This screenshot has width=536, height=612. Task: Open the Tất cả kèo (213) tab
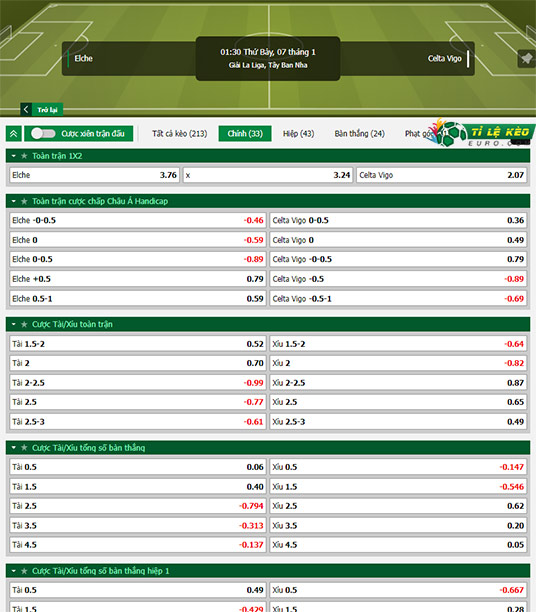point(180,133)
